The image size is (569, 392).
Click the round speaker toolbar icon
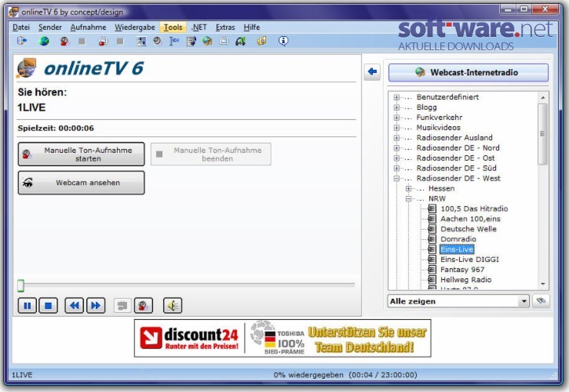pyautogui.click(x=157, y=41)
